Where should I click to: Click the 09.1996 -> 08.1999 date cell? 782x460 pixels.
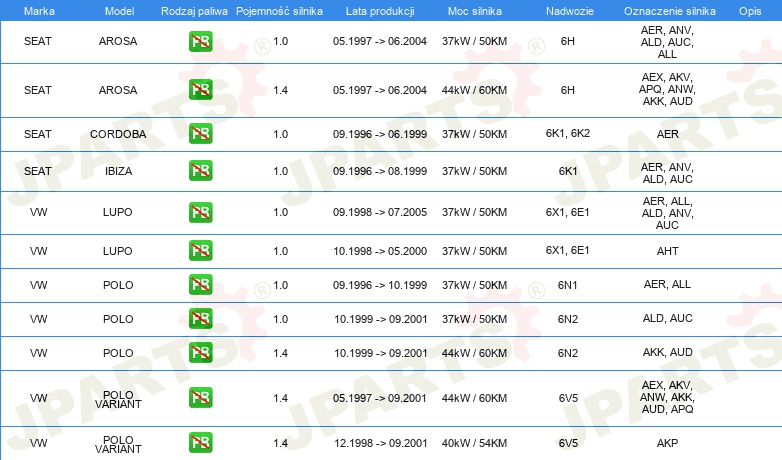pos(380,171)
